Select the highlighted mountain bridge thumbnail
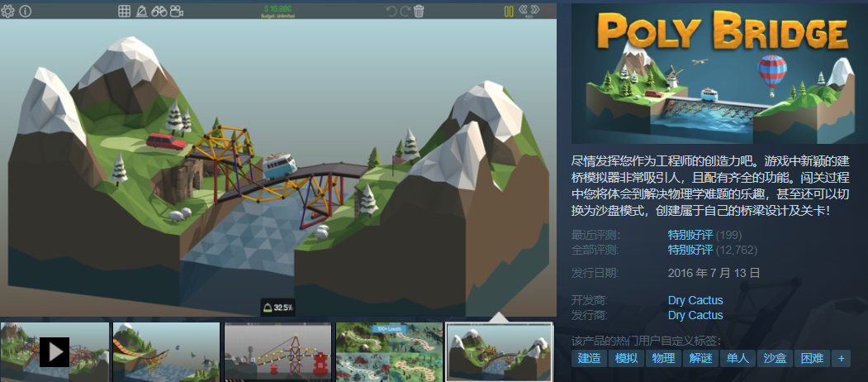868x382 pixels. (500, 352)
